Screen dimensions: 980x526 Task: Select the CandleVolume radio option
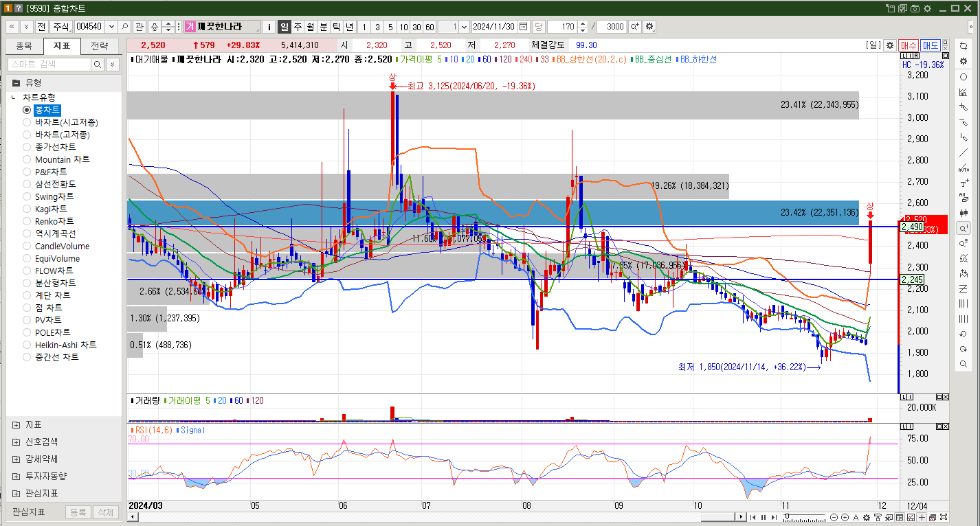pos(27,246)
